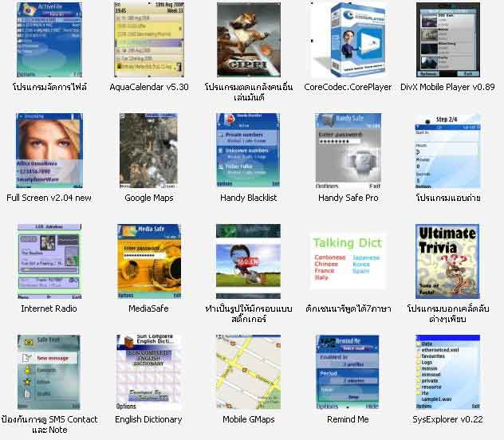The image size is (504, 440).
Task: Click the Full Screen v2.04 new label
Action: (x=49, y=198)
